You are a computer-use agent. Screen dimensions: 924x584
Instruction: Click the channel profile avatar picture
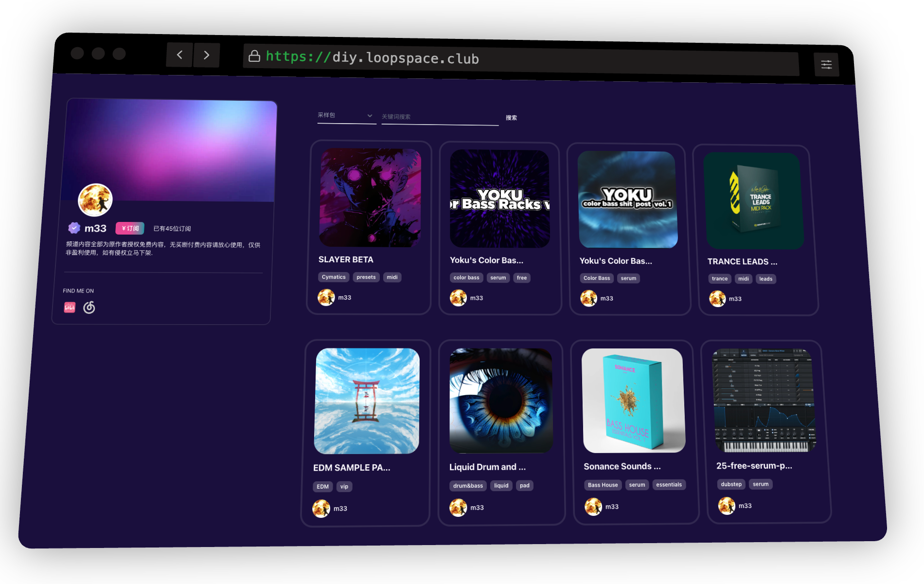95,199
